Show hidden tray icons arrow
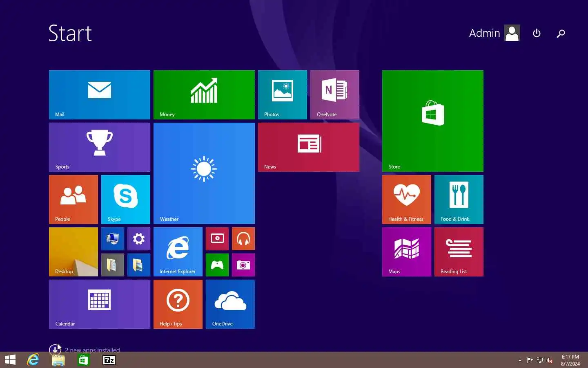The width and height of the screenshot is (588, 368). 520,360
